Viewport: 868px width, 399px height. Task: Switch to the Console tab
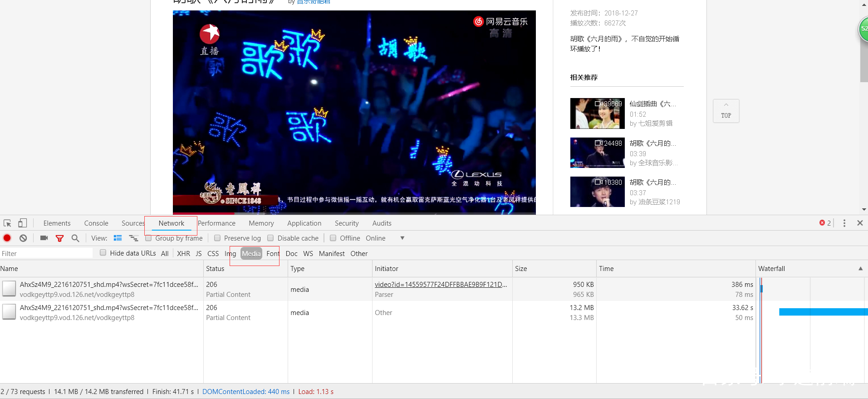pos(96,223)
